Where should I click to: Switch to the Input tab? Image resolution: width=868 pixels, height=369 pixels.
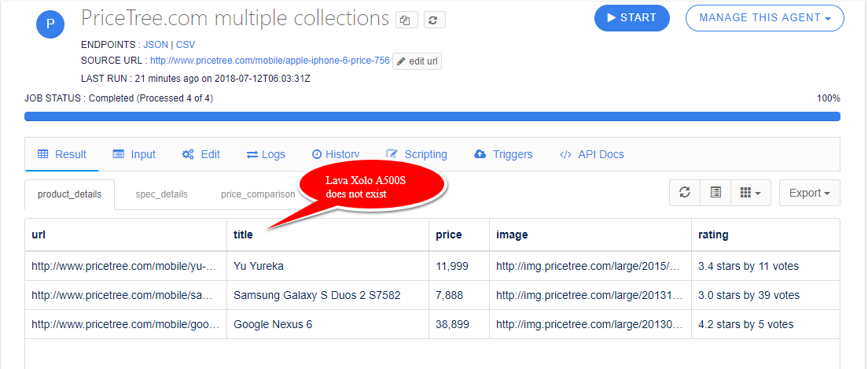(134, 154)
